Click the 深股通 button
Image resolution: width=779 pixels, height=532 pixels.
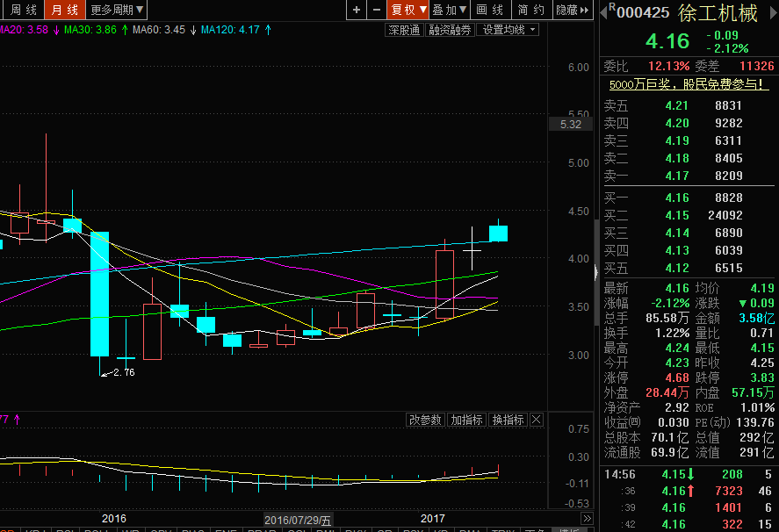pyautogui.click(x=405, y=30)
